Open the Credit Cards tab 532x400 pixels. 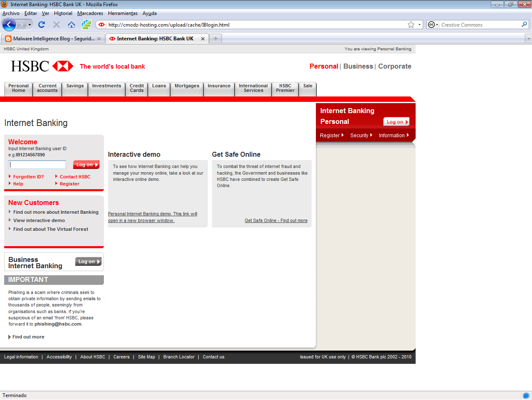click(136, 89)
